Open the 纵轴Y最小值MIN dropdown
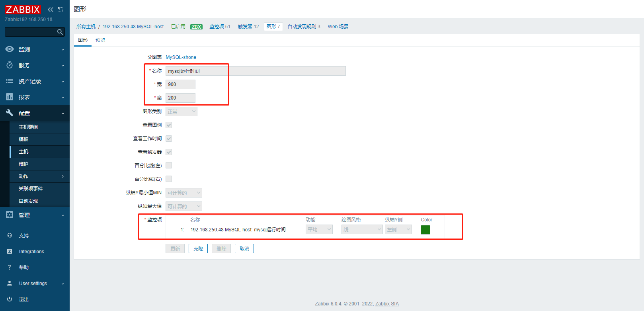Viewport: 644px width, 311px height. click(x=184, y=193)
